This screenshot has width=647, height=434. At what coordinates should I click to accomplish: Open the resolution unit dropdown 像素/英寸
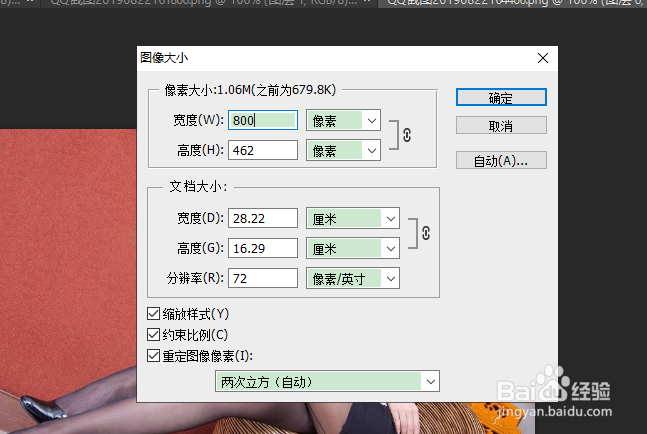click(x=353, y=278)
